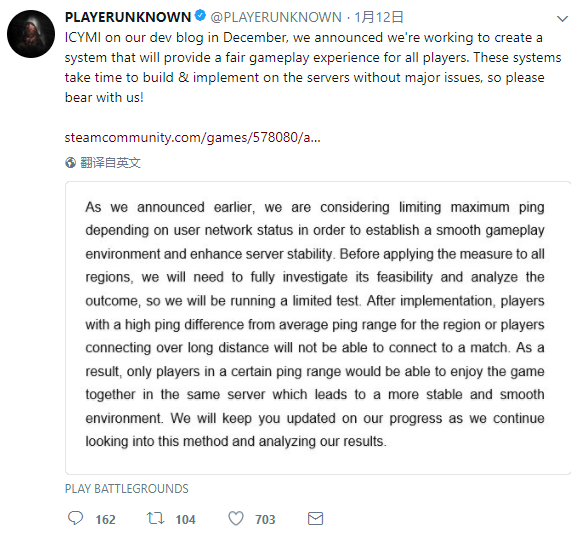
Task: Open the quoted ping limit announcement card
Action: 318,328
